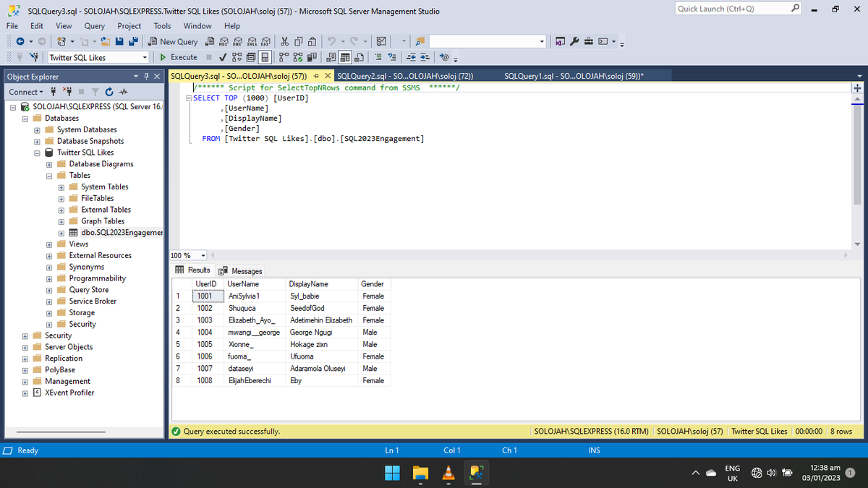This screenshot has width=868, height=488.
Task: Toggle Include Actual Execution Plan icon
Action: pyautogui.click(x=284, y=57)
